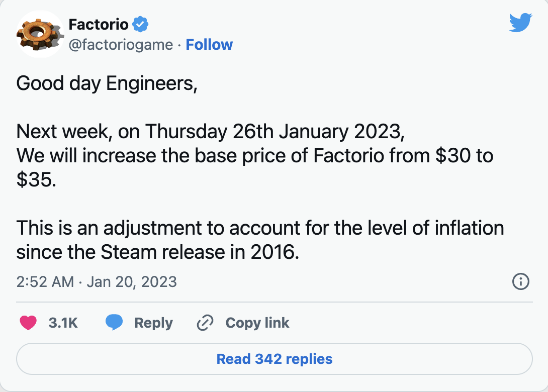Like the tweet with the heart icon
The image size is (548, 392).
pyautogui.click(x=28, y=323)
